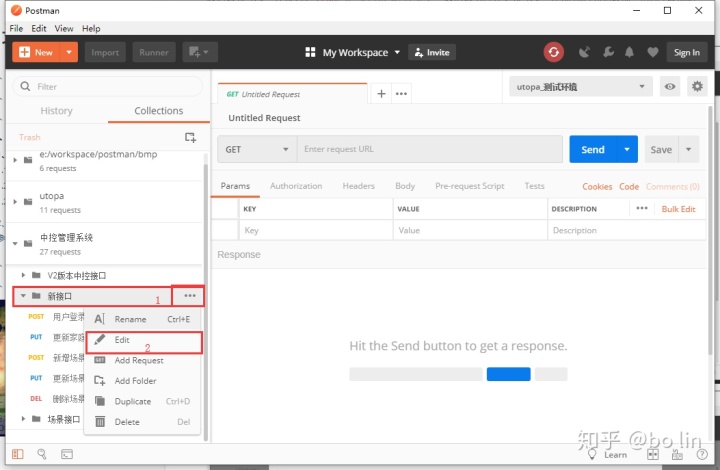Open the Headers tab
Screen dimensions: 720x470
[x=358, y=186]
